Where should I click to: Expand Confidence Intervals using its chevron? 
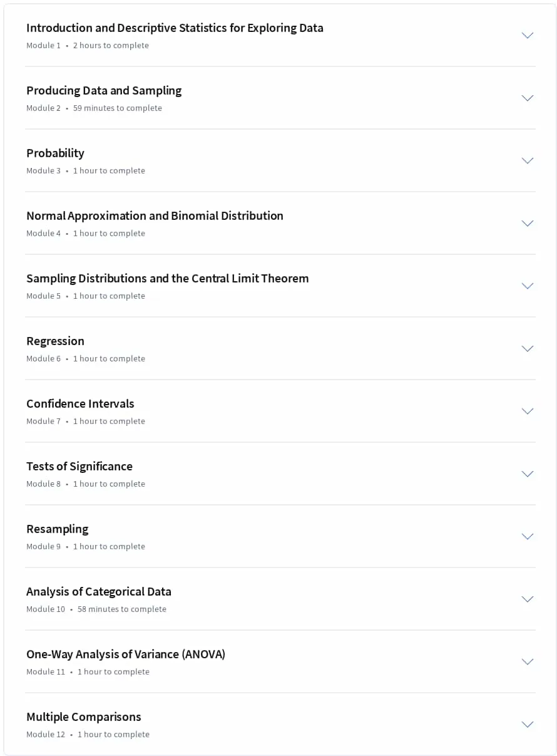click(528, 412)
